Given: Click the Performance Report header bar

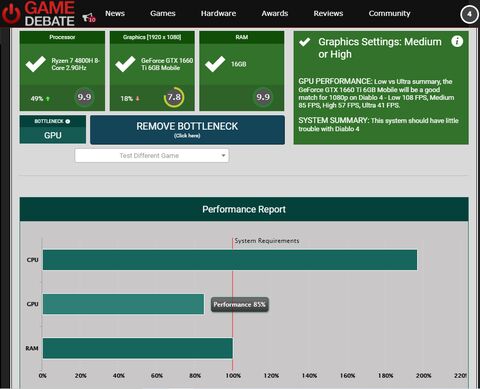Looking at the screenshot, I should (244, 209).
